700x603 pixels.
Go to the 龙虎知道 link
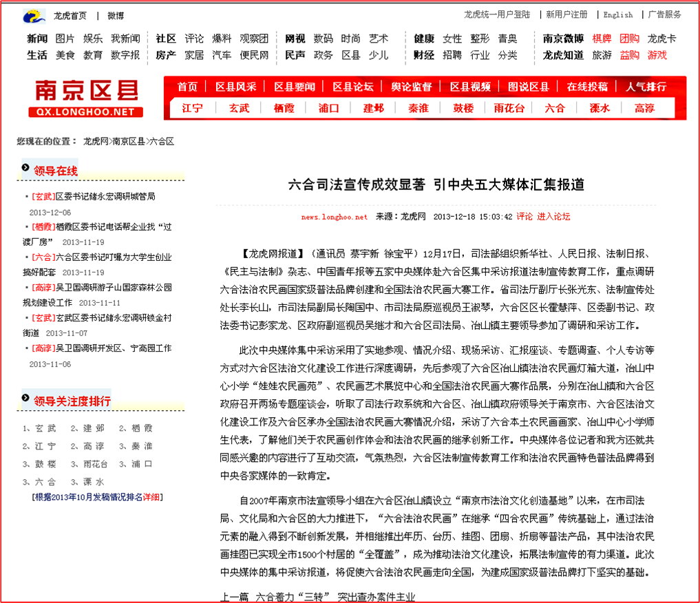564,55
